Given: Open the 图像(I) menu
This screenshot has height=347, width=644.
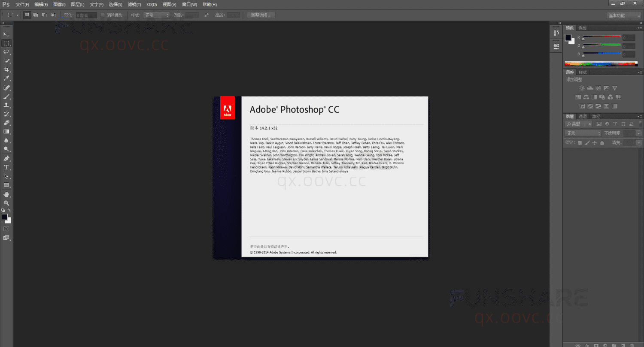Looking at the screenshot, I should (59, 4).
